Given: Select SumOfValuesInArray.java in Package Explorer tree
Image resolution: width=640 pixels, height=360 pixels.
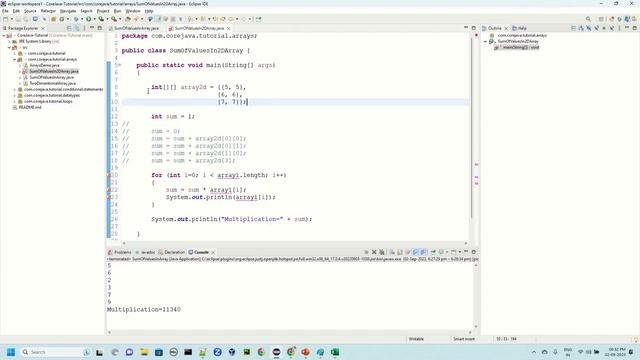Looking at the screenshot, I should 51,77.
